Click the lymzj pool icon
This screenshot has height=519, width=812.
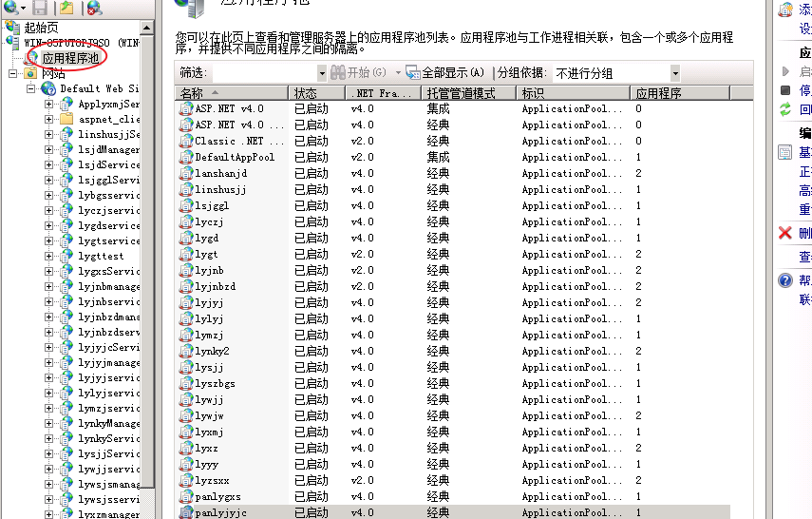[x=186, y=335]
